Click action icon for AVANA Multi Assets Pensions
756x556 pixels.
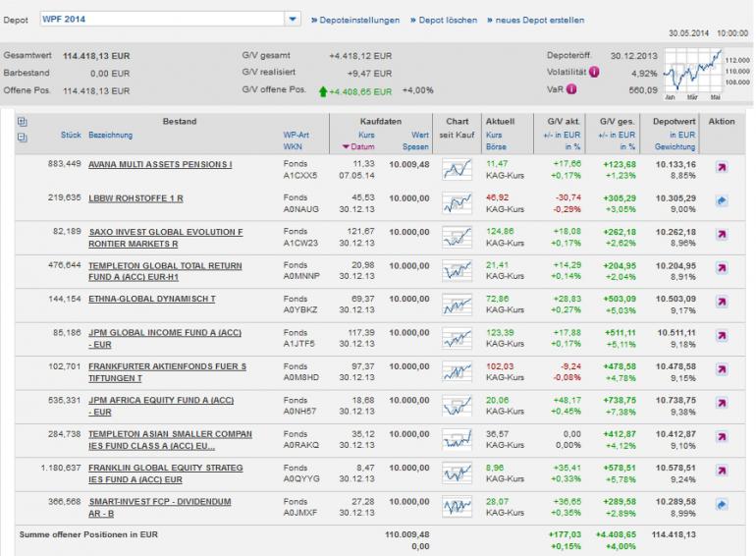tap(722, 168)
